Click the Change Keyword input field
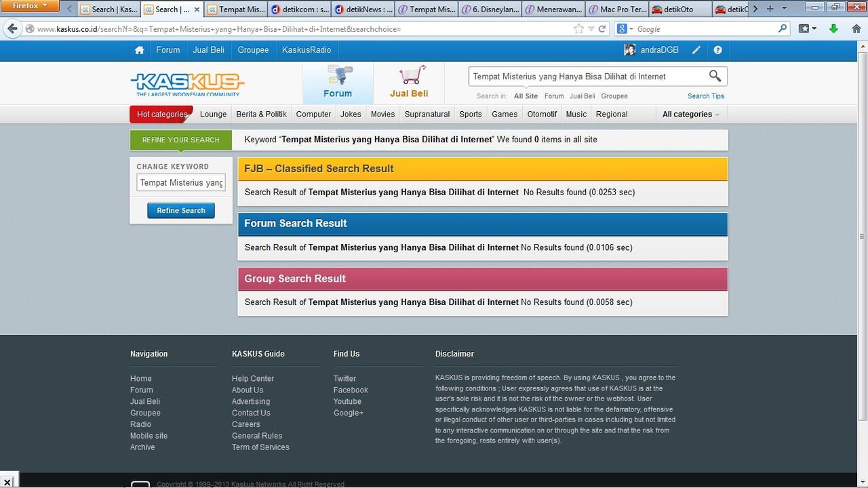This screenshot has height=488, width=868. (x=181, y=183)
